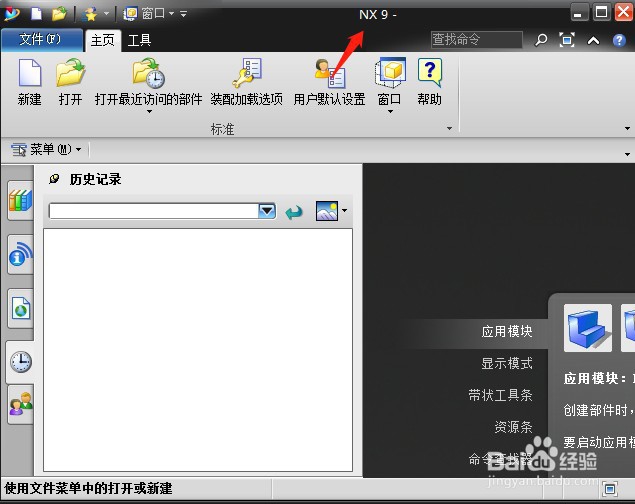635x504 pixels.
Task: Click the picture view mode icon
Action: click(327, 211)
